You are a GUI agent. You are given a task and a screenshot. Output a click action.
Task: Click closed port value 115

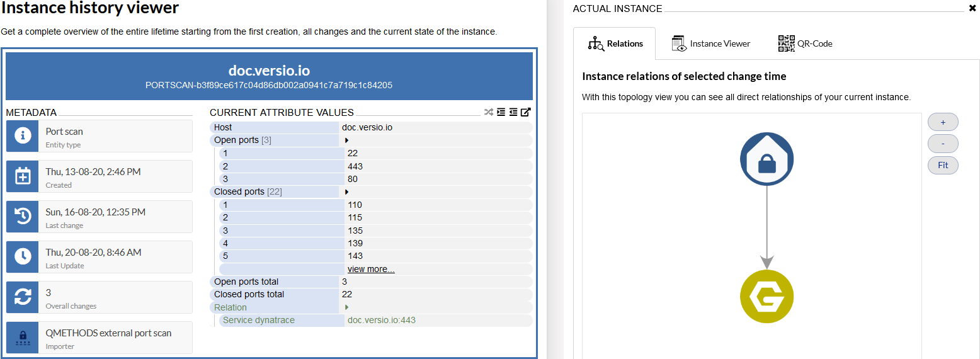[355, 218]
